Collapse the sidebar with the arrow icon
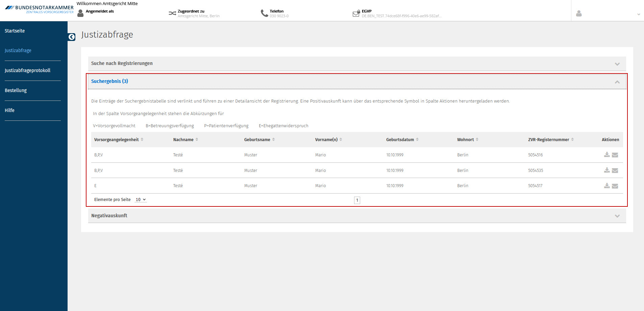644x311 pixels. click(72, 37)
